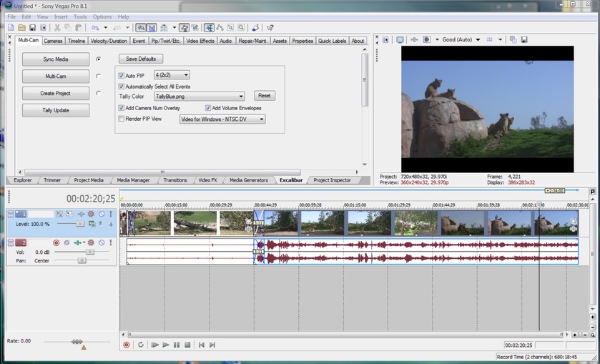Click the Save Defaults button
The image size is (600, 364).
click(x=141, y=59)
